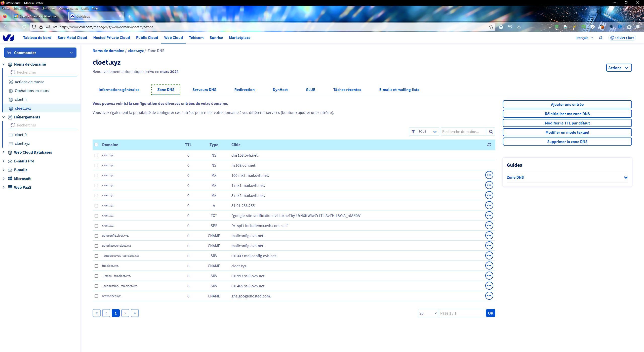Check the select-all box in table header
The image size is (644, 352).
[x=96, y=145]
